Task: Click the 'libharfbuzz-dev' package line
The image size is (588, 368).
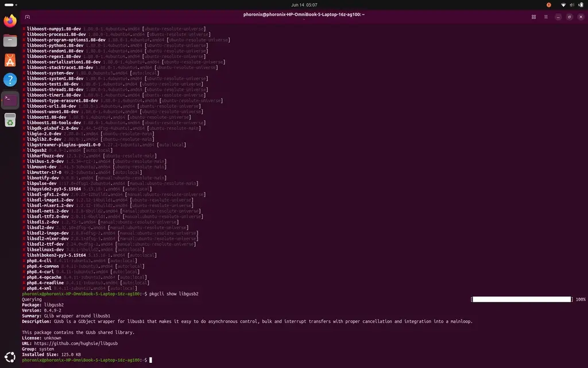Action: (89, 155)
